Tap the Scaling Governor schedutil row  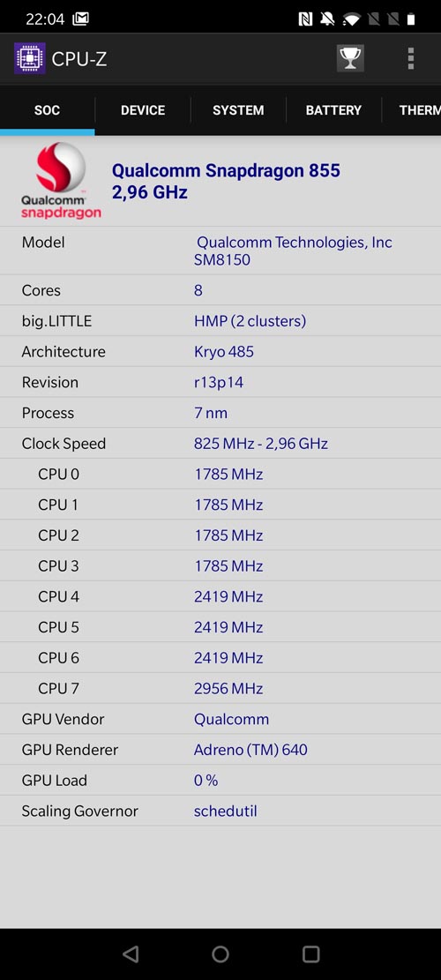pyautogui.click(x=220, y=812)
